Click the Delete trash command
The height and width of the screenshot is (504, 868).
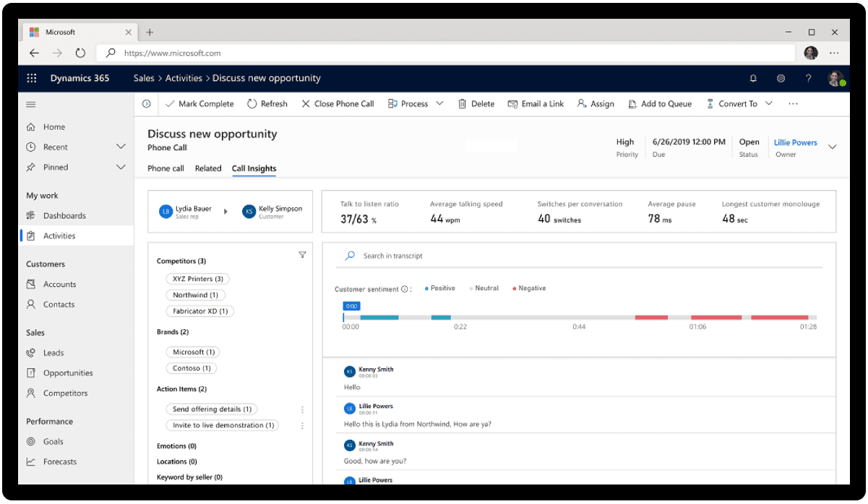(476, 104)
